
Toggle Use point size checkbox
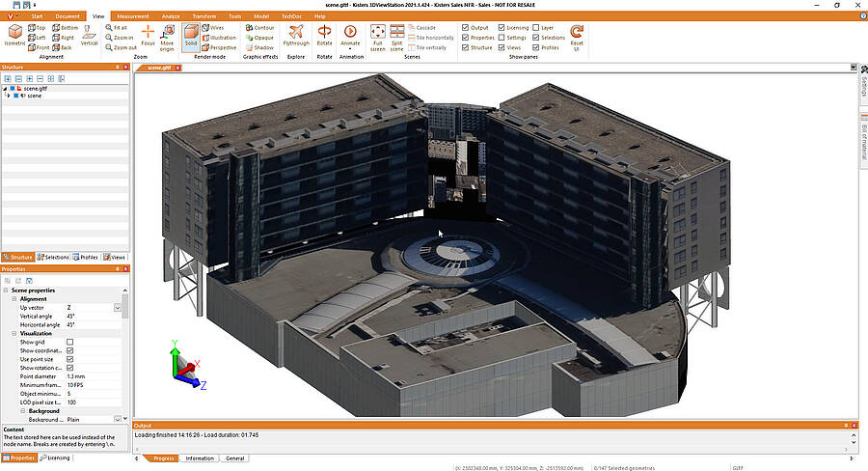pyautogui.click(x=69, y=359)
